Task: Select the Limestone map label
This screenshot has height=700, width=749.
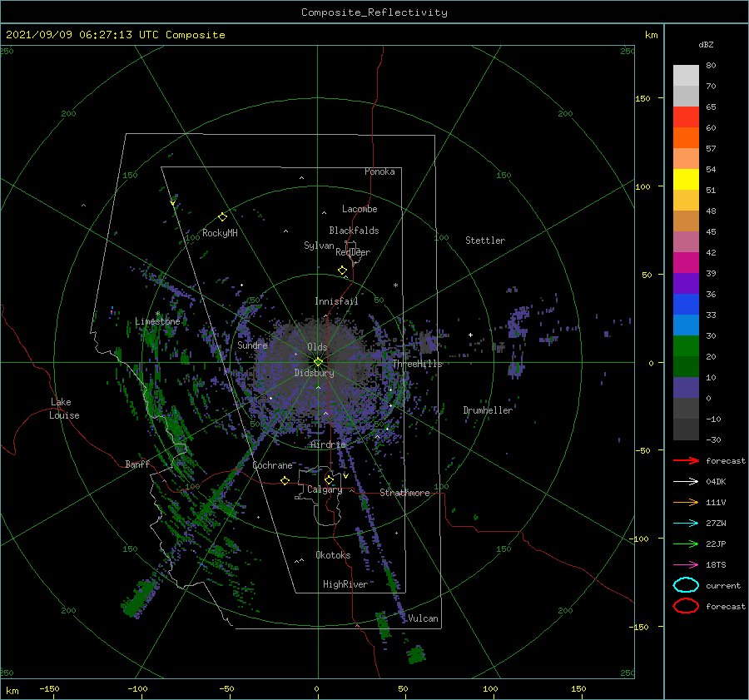Action: [x=157, y=321]
